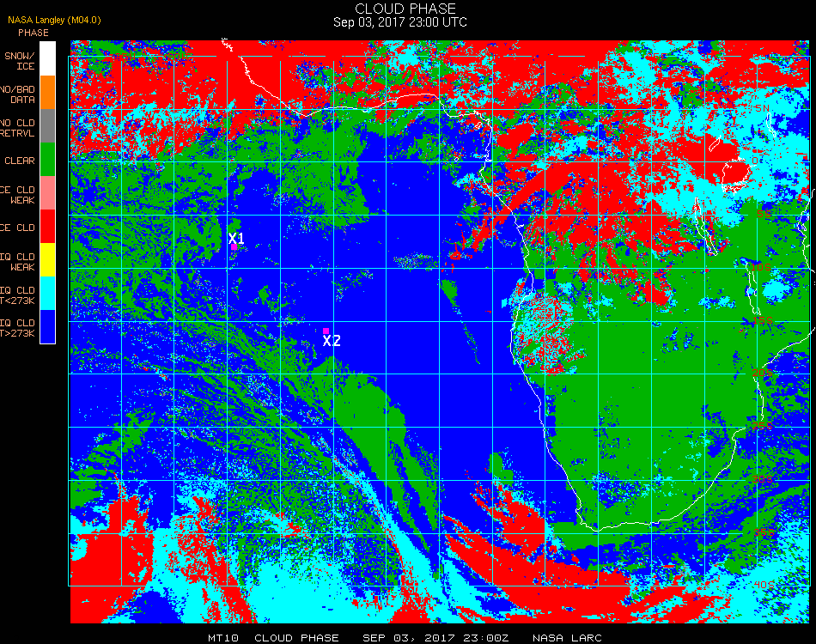
Task: Click the cyan Liq Cld T<273K swatch
Action: 47,294
